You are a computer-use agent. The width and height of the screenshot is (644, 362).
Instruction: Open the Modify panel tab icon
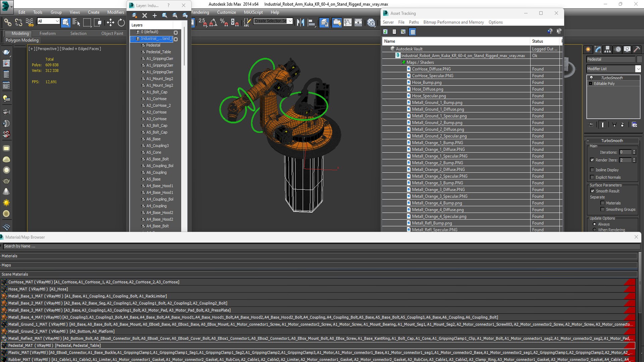point(598,49)
